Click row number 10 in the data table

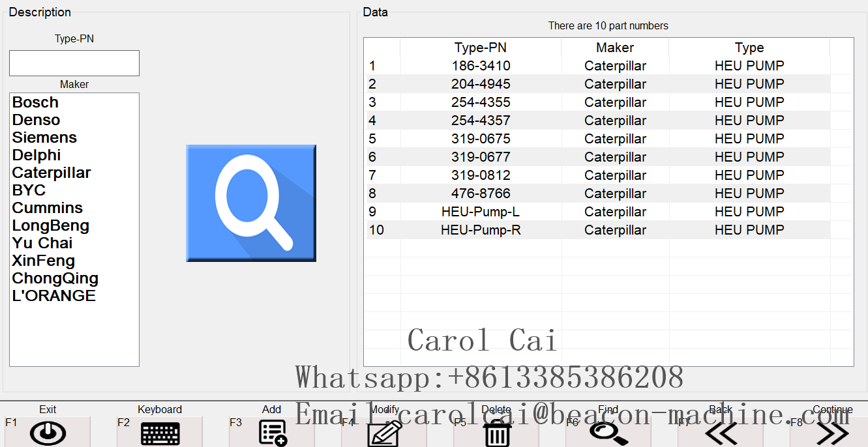[x=376, y=230]
